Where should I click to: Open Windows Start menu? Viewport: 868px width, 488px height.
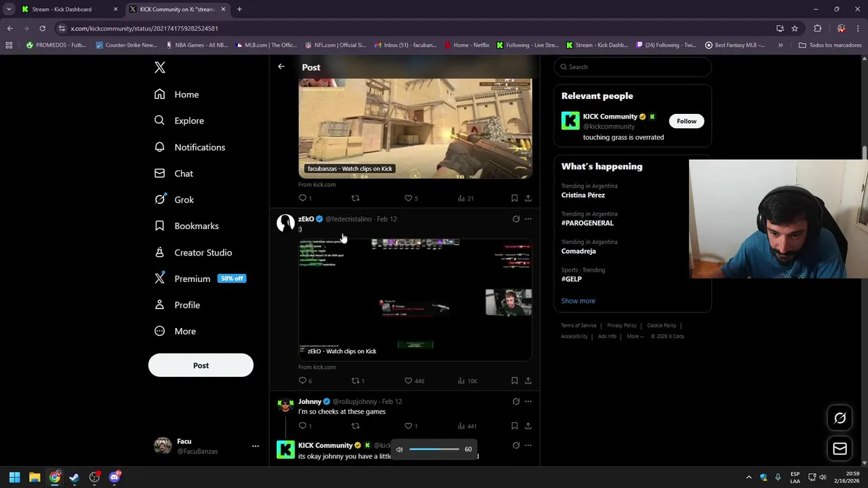14,477
